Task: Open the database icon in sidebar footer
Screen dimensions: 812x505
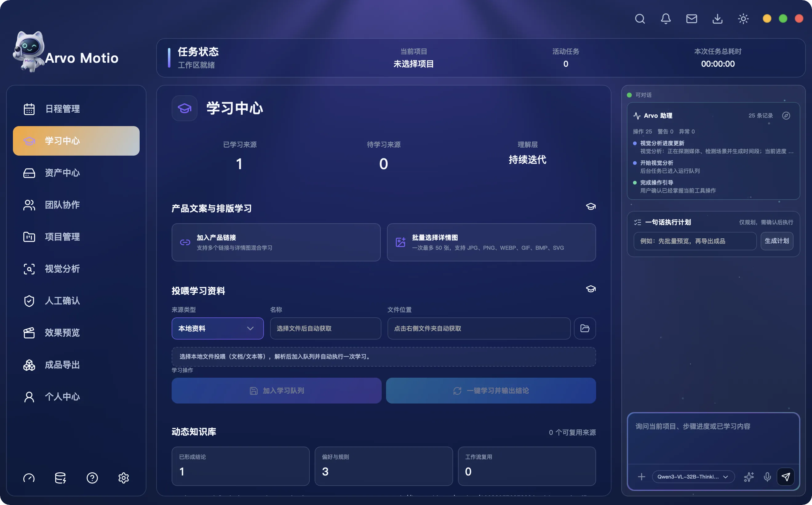Action: pyautogui.click(x=61, y=478)
